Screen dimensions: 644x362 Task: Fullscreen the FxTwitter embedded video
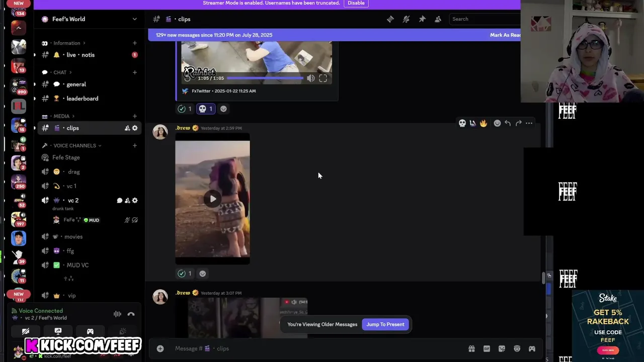pyautogui.click(x=323, y=78)
